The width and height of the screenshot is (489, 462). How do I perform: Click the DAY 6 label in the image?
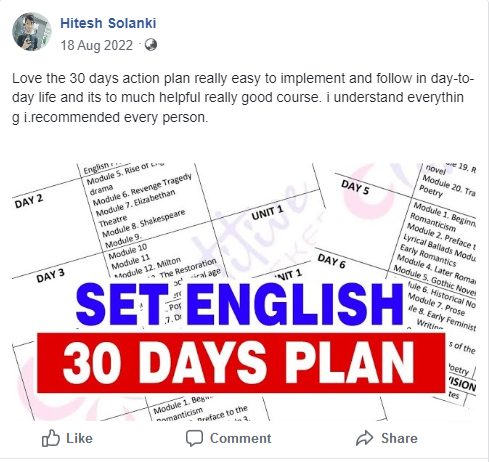pos(332,261)
